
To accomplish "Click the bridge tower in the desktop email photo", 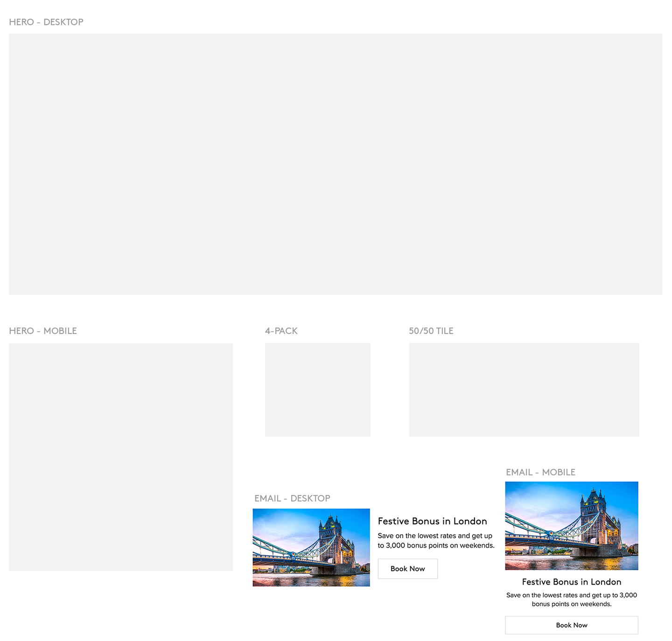I will click(x=330, y=536).
